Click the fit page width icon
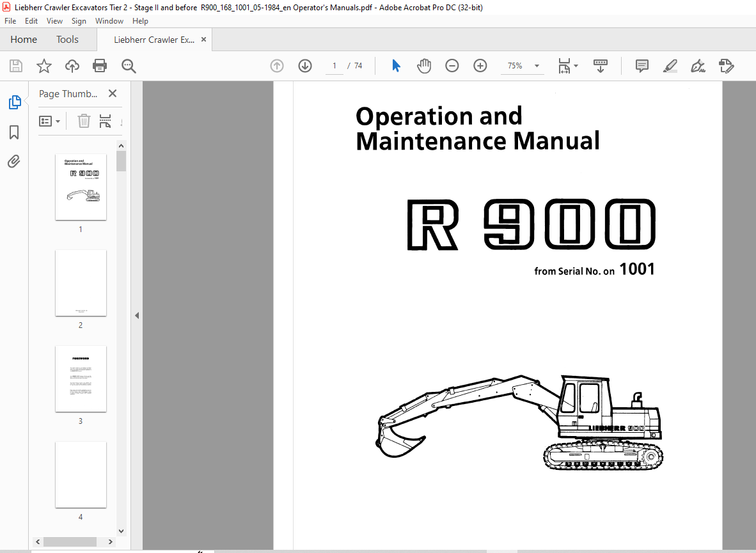 pos(564,66)
